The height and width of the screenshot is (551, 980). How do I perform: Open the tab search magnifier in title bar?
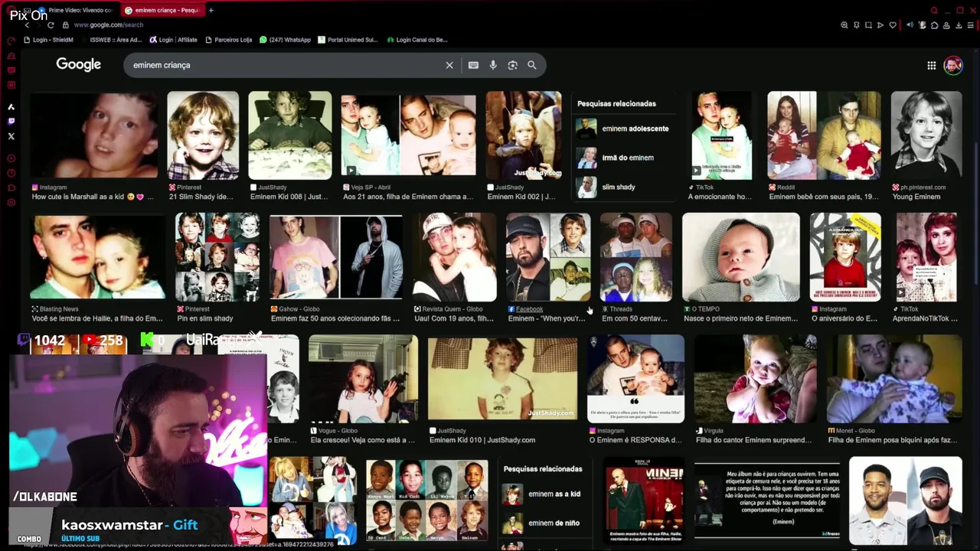click(x=934, y=11)
